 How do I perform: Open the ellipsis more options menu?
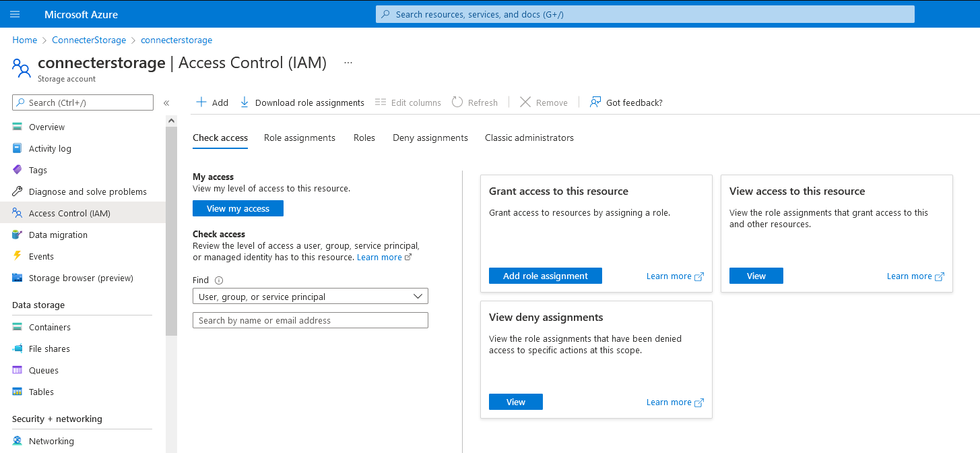coord(348,63)
